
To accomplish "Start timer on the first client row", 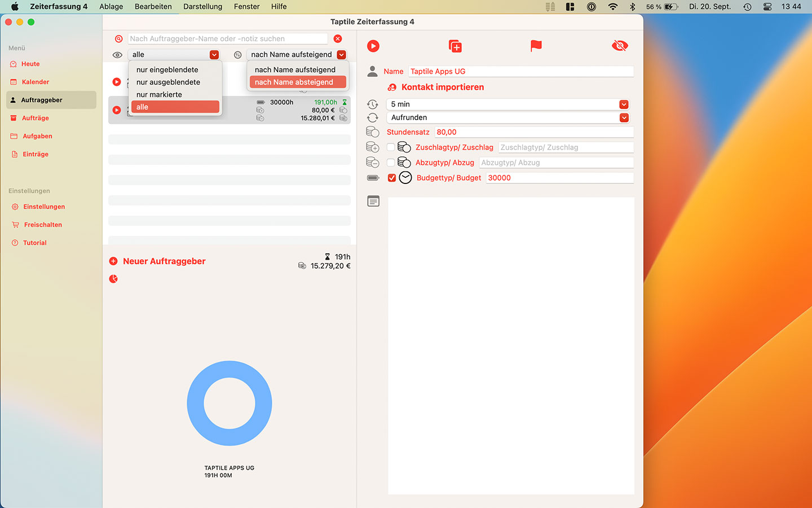I will (x=117, y=82).
